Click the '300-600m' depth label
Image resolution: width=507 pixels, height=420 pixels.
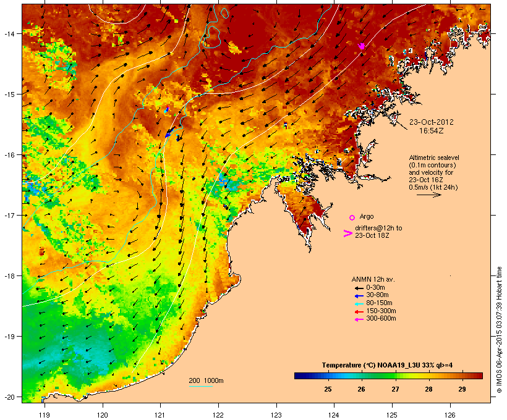[x=381, y=319]
